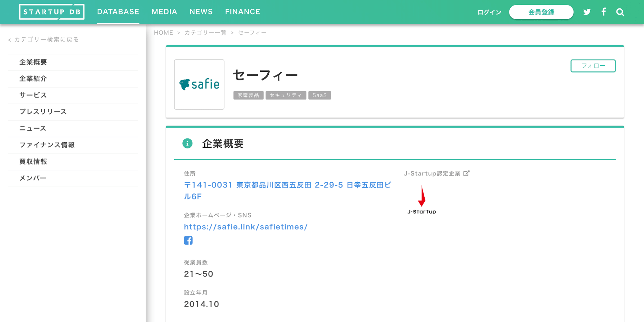This screenshot has width=644, height=322.
Task: Click the セキュリティ tag
Action: tap(286, 95)
